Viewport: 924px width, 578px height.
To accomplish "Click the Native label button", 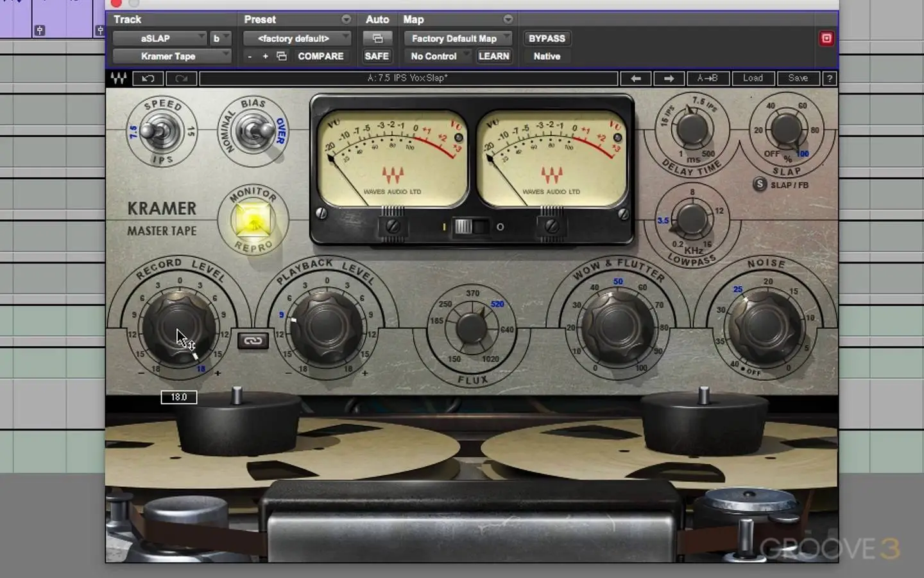I will coord(547,57).
